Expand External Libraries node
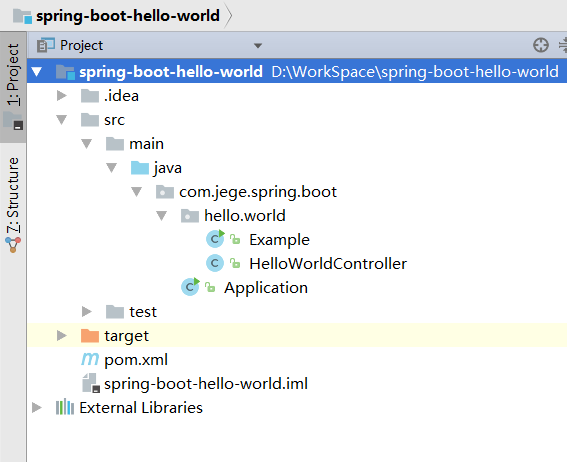The height and width of the screenshot is (462, 567). click(37, 407)
